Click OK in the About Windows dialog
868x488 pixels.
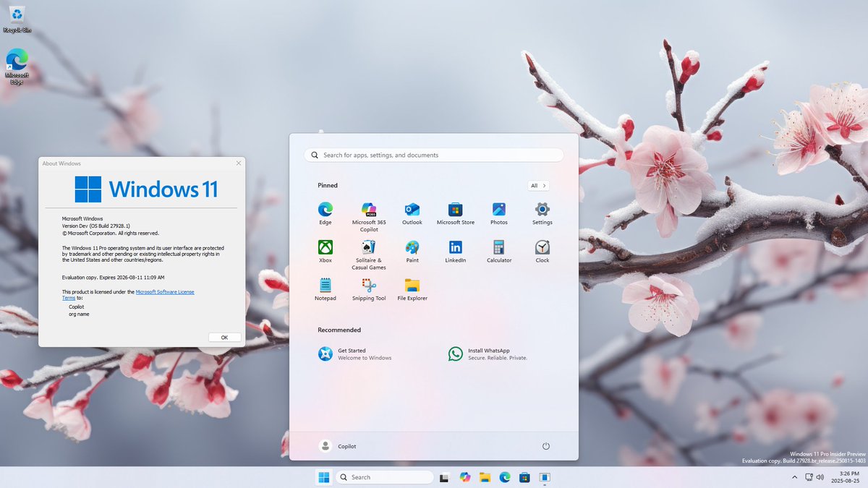(x=224, y=338)
